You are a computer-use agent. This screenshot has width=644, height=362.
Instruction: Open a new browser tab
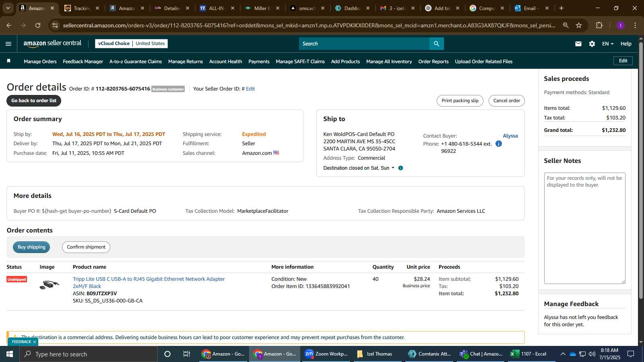click(561, 8)
